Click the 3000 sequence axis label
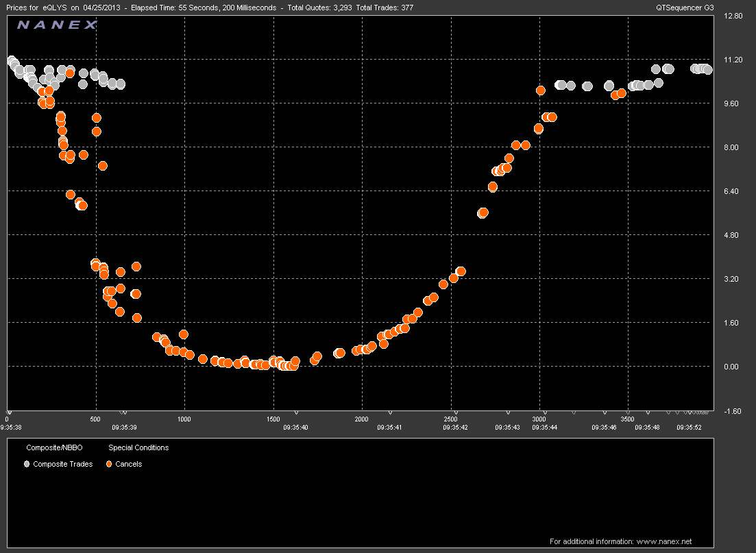Screen dimensions: 756x553 click(539, 419)
